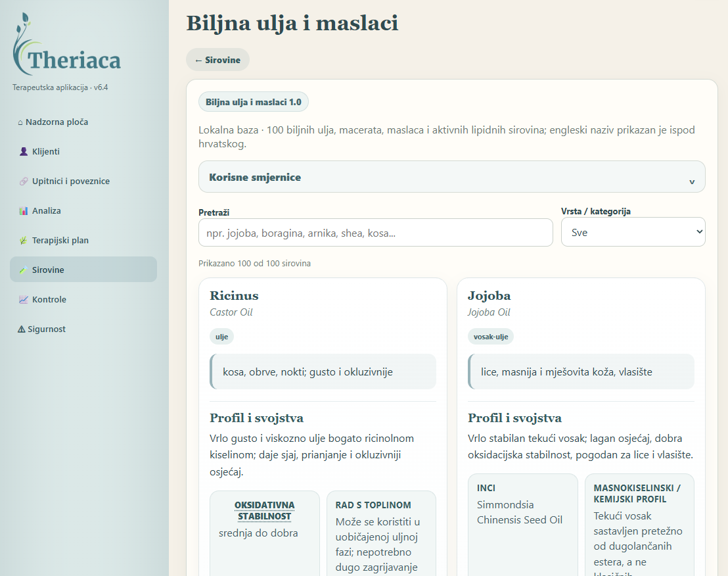Focus the Pretraži search field

coord(376,233)
